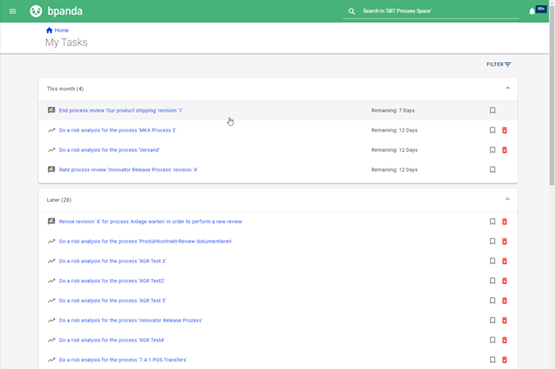Delete the 'XGR Test4' task
Viewport: 555px width, 369px height.
(x=504, y=340)
